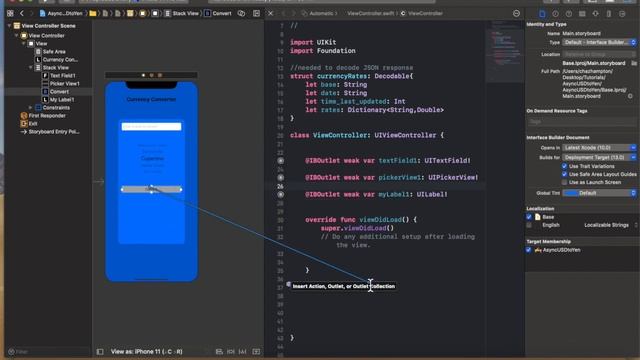Toggle Use Safe Area Layout Guides checkbox
Viewport: 640px width, 360px height.
tap(564, 174)
